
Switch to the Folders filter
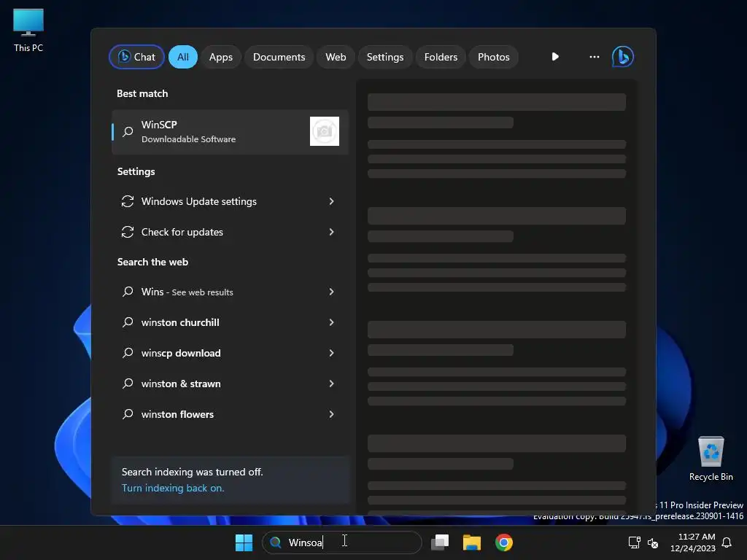441,57
